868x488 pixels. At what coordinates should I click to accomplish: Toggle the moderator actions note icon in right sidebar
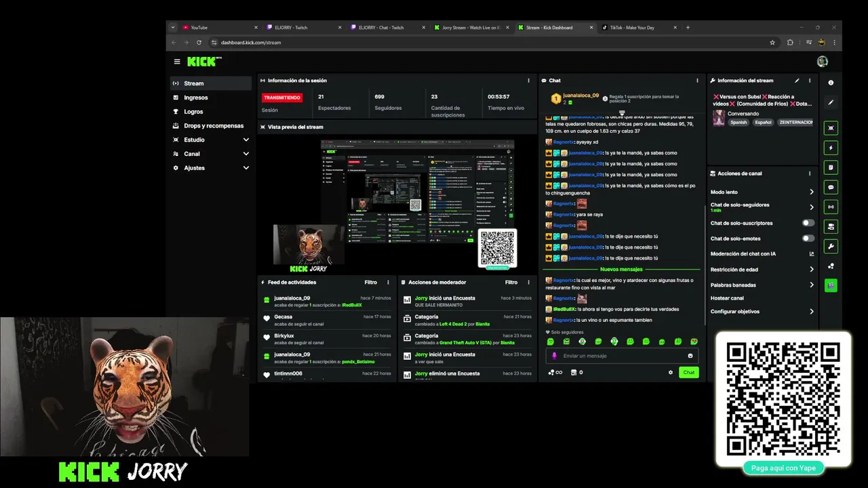[831, 167]
